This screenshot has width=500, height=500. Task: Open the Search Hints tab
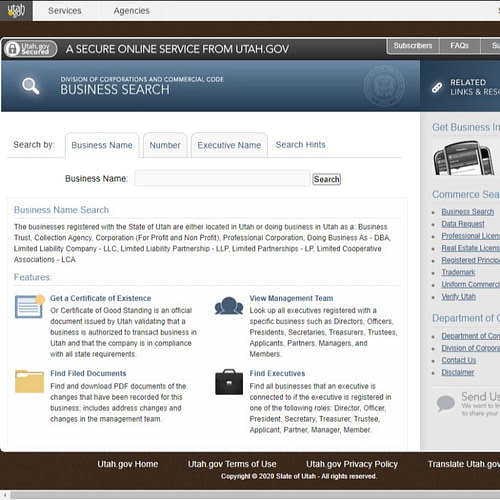click(x=300, y=145)
